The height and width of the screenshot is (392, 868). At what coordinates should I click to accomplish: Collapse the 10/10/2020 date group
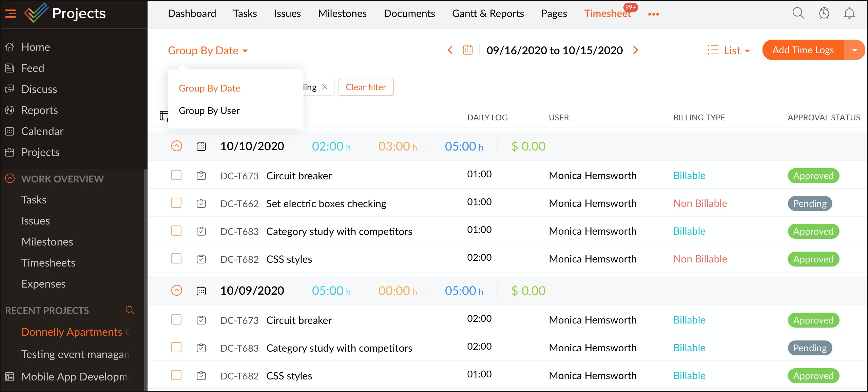tap(177, 146)
